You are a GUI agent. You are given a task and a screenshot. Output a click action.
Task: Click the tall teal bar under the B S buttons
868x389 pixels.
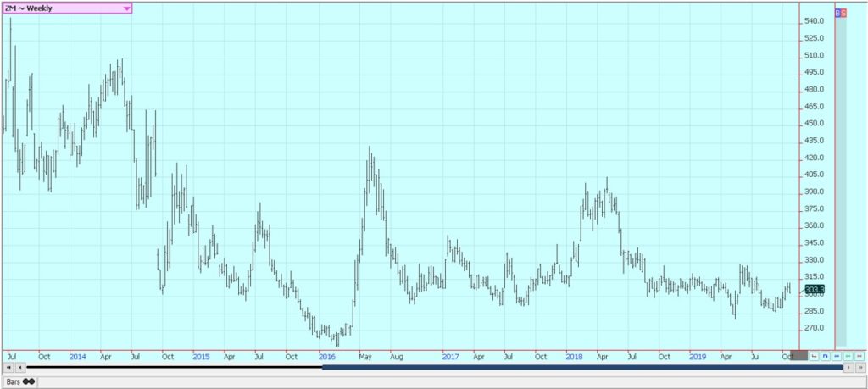point(841,181)
